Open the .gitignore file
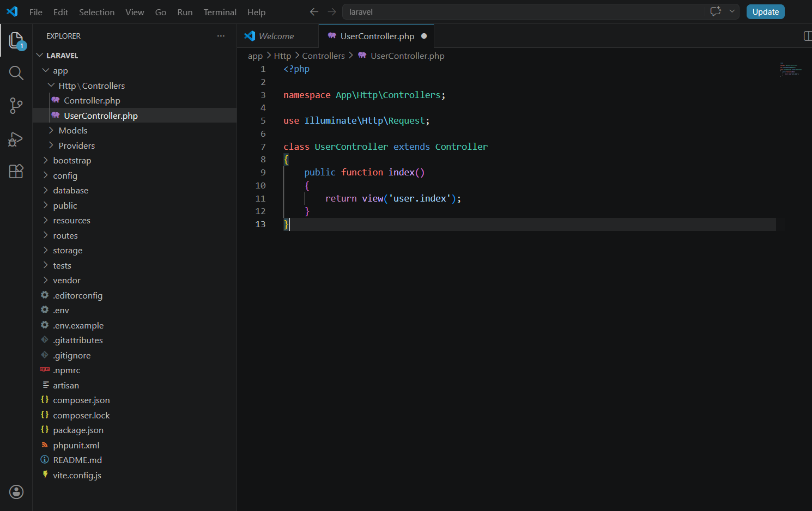This screenshot has width=812, height=511. click(x=135, y=355)
